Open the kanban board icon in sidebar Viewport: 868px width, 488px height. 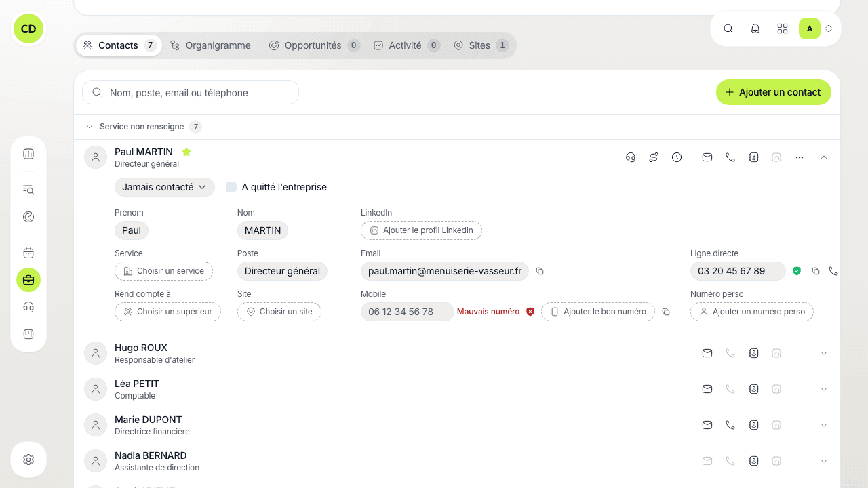point(28,334)
